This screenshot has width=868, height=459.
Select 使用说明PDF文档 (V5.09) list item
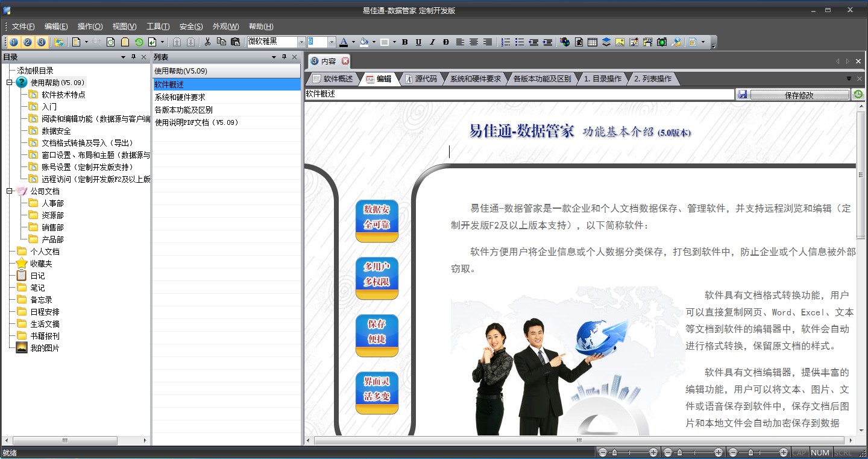click(x=226, y=122)
